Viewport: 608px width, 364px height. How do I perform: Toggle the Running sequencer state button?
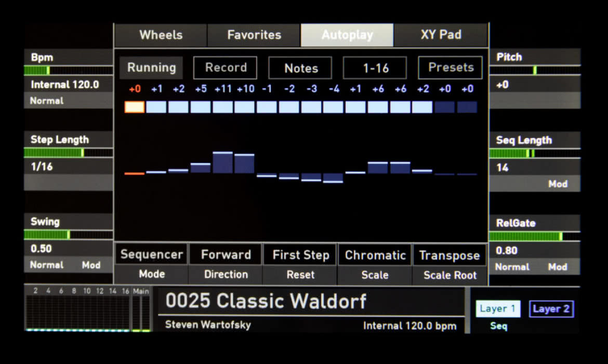(x=151, y=68)
